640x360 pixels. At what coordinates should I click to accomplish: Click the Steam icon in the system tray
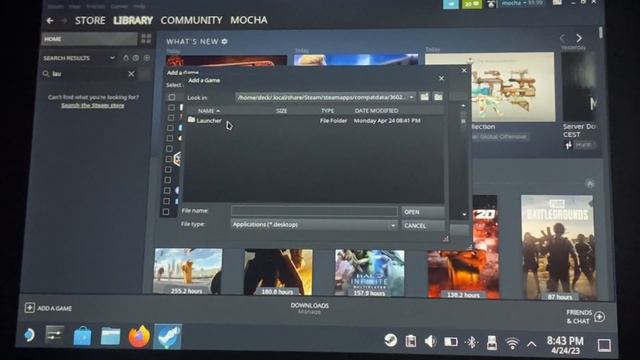point(391,340)
